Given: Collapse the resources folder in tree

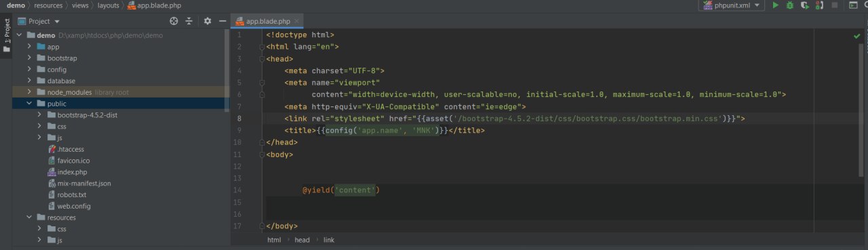Looking at the screenshot, I should click(30, 217).
